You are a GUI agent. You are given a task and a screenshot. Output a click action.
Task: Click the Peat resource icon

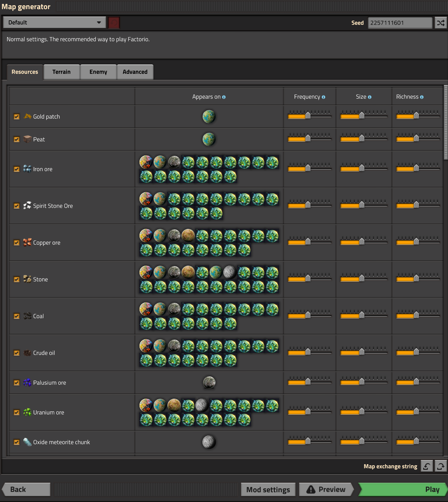click(x=27, y=139)
